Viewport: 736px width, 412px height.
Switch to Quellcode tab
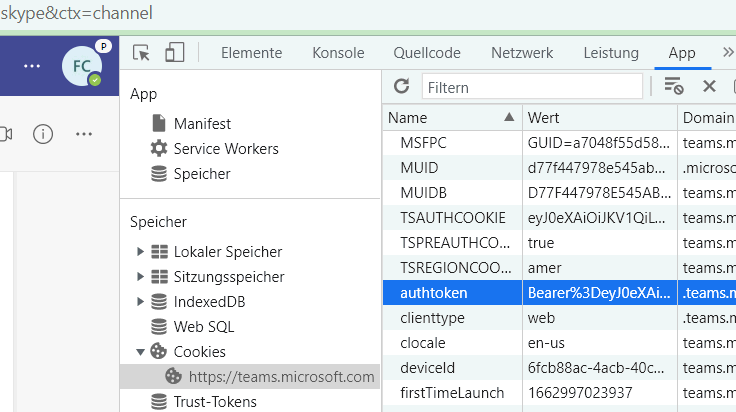[427, 53]
